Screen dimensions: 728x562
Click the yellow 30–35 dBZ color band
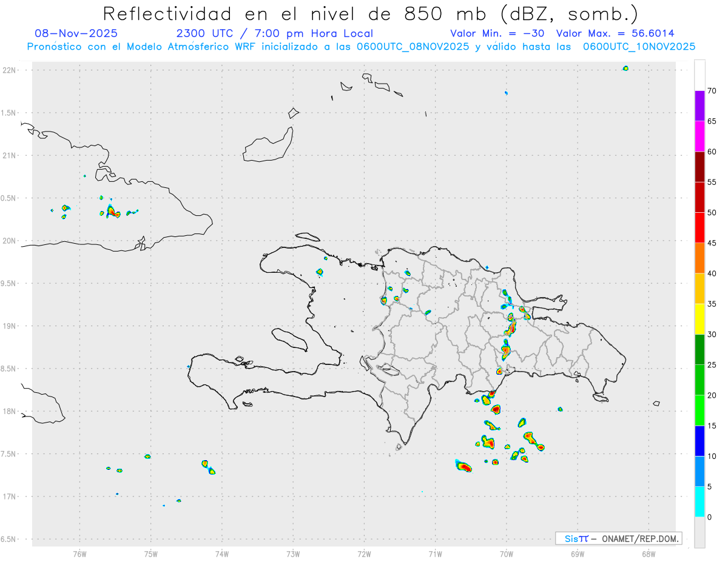(x=699, y=319)
